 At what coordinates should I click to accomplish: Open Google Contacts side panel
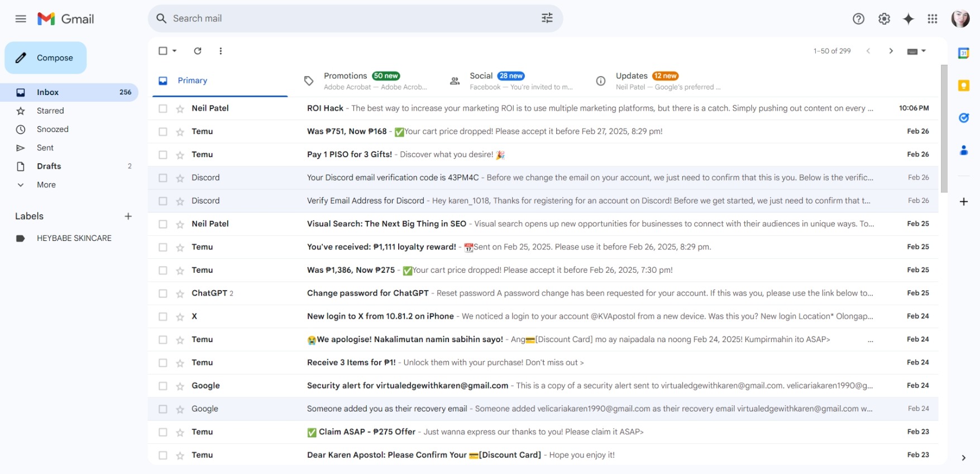(x=964, y=150)
